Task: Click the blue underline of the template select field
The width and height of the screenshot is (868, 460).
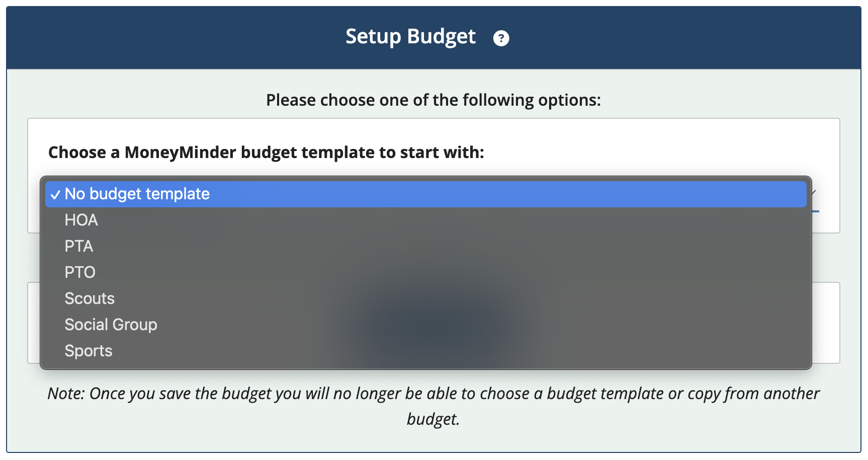Action: 816,211
